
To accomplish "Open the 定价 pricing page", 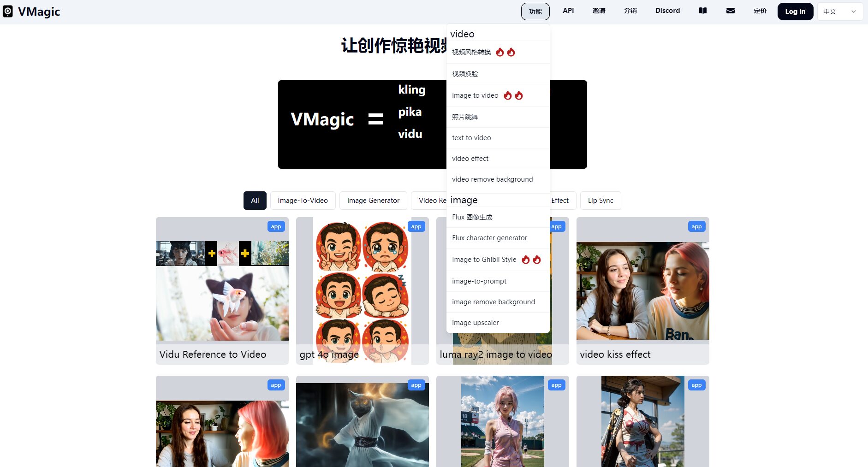I will point(760,11).
